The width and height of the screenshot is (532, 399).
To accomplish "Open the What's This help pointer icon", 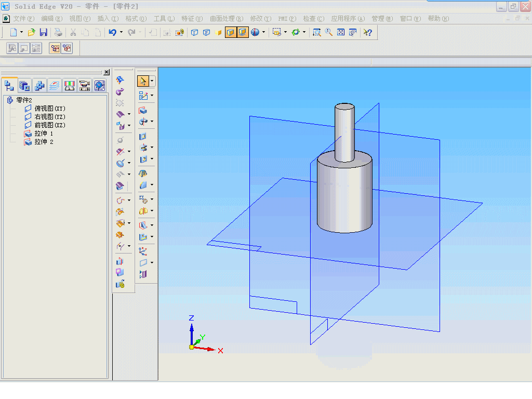I will pos(367,32).
